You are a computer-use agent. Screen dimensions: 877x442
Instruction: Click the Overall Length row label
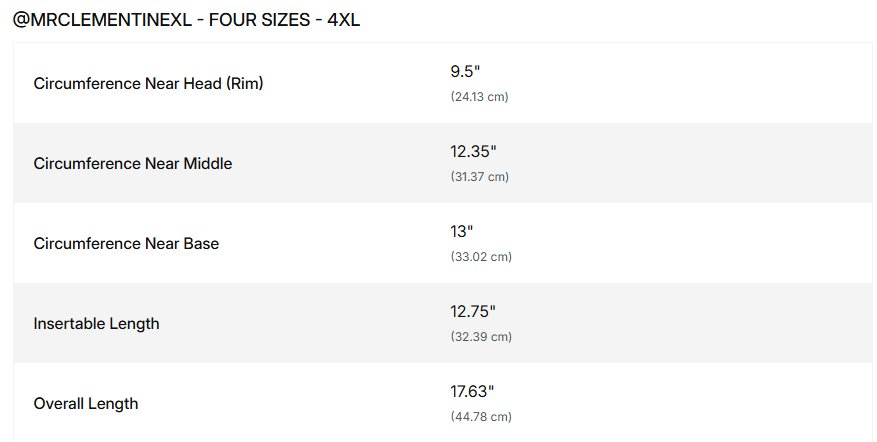[86, 404]
